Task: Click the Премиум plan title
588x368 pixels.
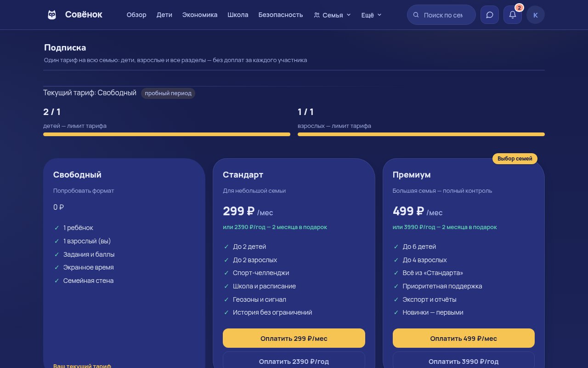Action: pos(412,175)
